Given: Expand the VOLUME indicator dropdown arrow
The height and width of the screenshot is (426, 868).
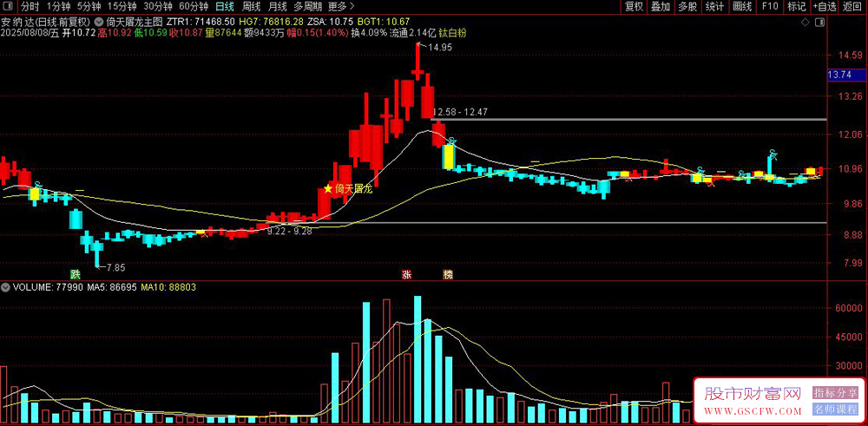Looking at the screenshot, I should tap(5, 288).
